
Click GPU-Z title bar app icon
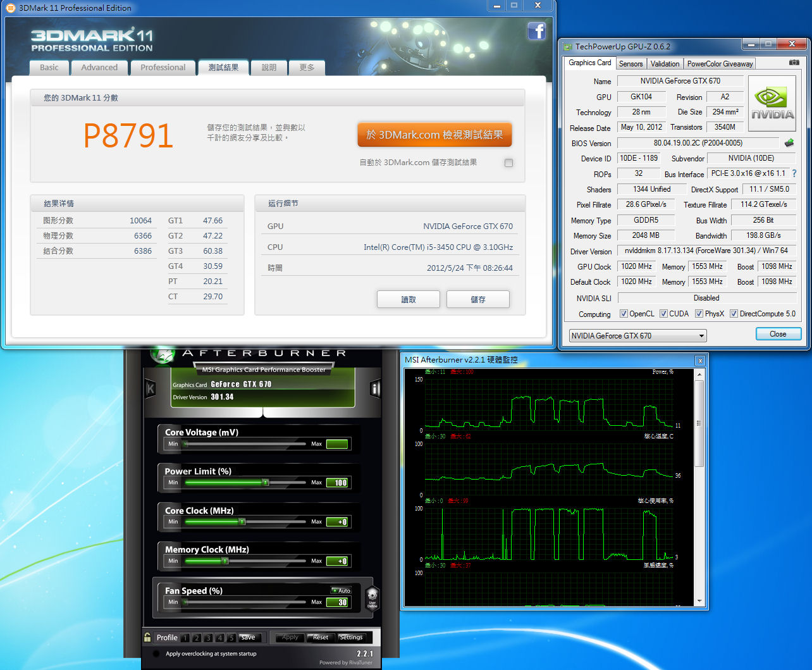pyautogui.click(x=567, y=47)
